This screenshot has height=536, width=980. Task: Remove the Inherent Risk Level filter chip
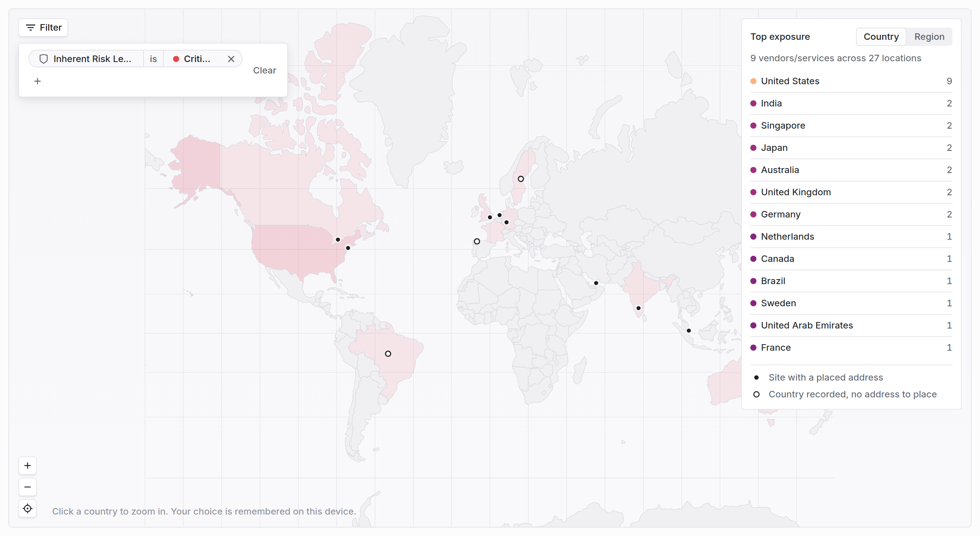pyautogui.click(x=231, y=59)
